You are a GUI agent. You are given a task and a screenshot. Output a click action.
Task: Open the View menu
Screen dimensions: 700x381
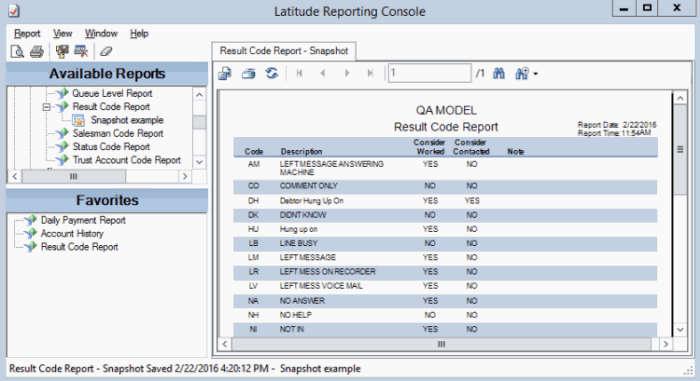62,33
